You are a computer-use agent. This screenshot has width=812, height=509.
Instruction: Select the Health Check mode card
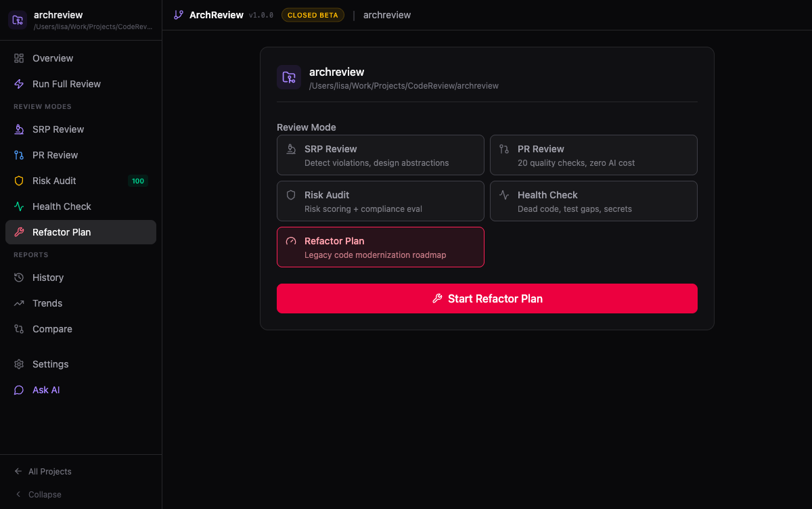coord(593,201)
